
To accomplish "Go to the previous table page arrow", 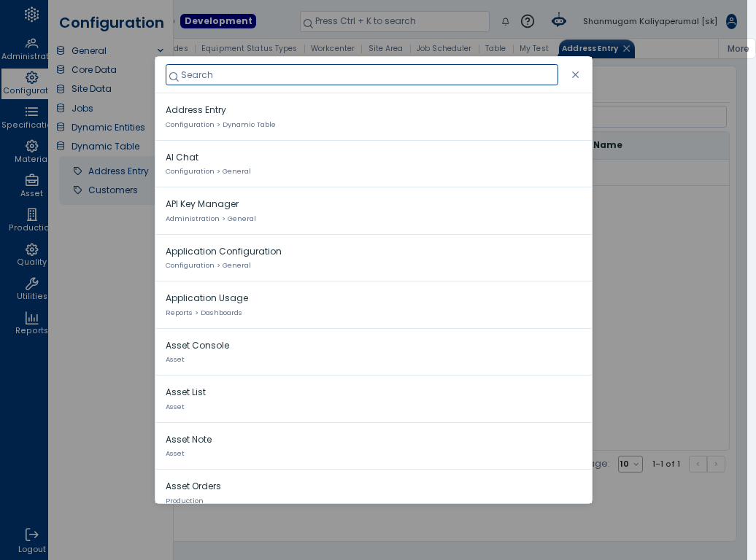I will 698,464.
